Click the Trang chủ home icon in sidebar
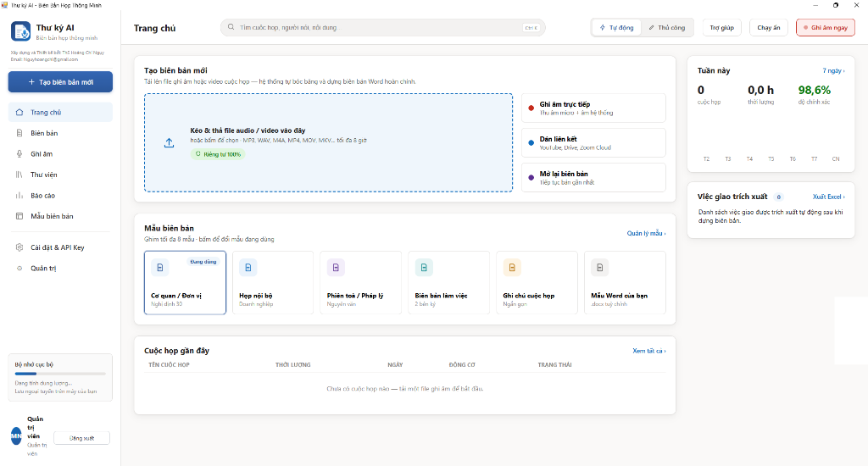 click(19, 113)
